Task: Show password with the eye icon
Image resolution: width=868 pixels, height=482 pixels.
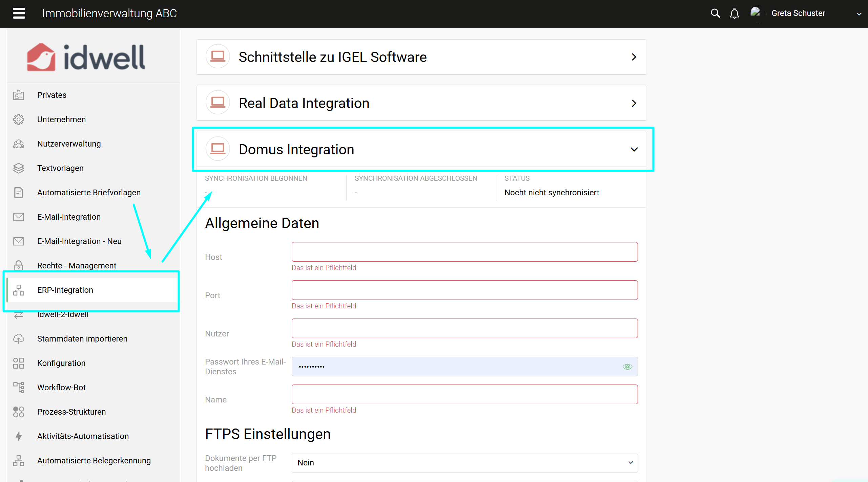Action: pyautogui.click(x=627, y=367)
